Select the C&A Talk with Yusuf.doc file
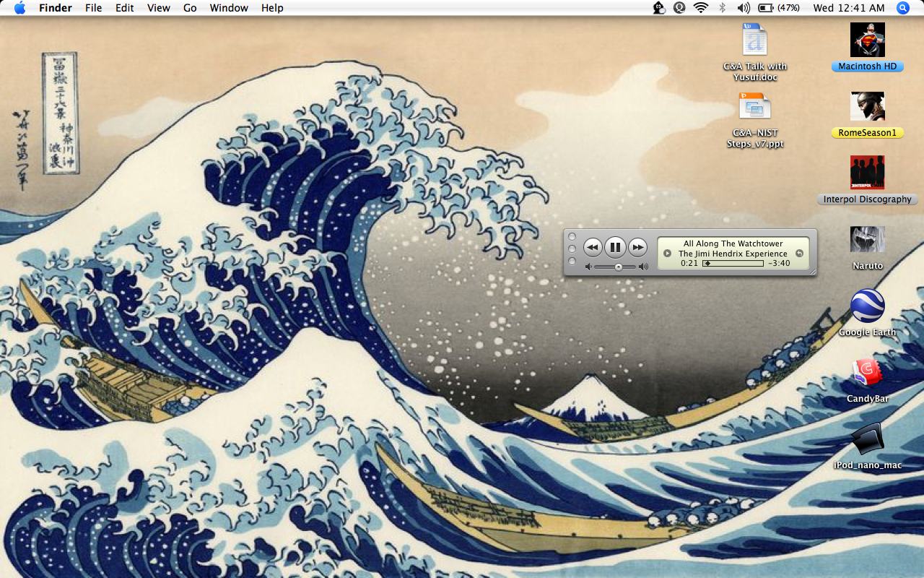This screenshot has height=578, width=924. tap(755, 39)
